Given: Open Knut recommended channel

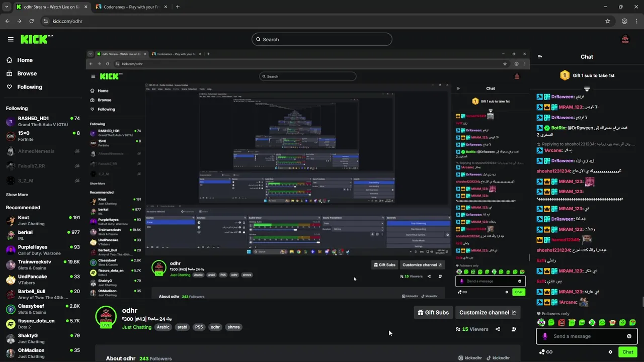Looking at the screenshot, I should [43, 221].
